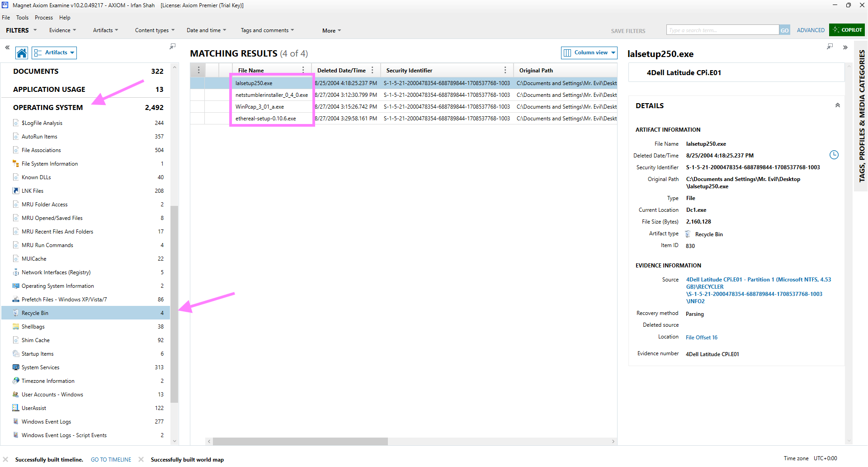Open the Evidence filter dropdown
The image size is (868, 467).
[x=62, y=30]
